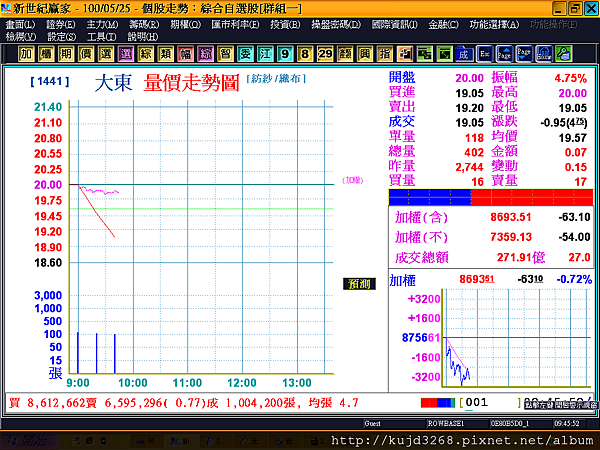600x450 pixels.
Task: Open the 檢視(V) menu
Action: (21, 37)
